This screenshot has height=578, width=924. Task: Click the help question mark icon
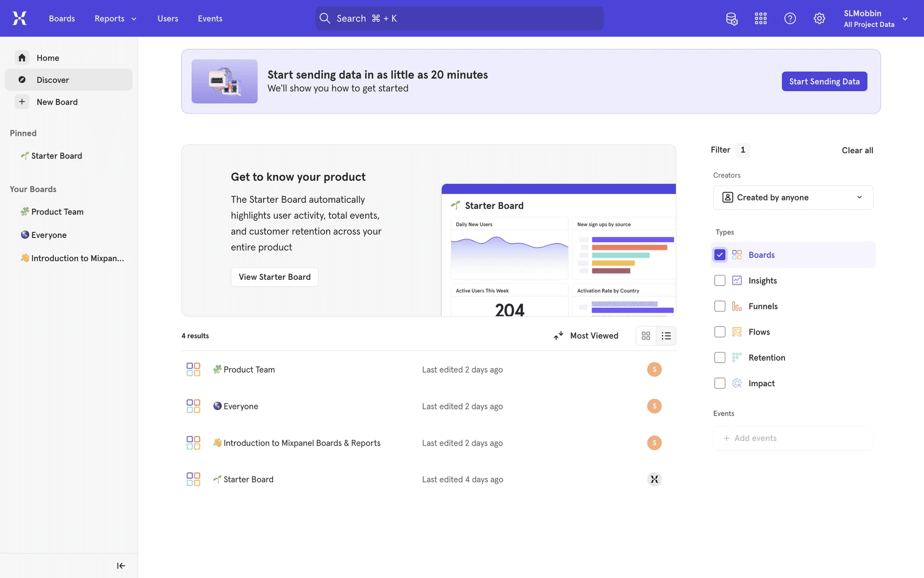point(790,19)
